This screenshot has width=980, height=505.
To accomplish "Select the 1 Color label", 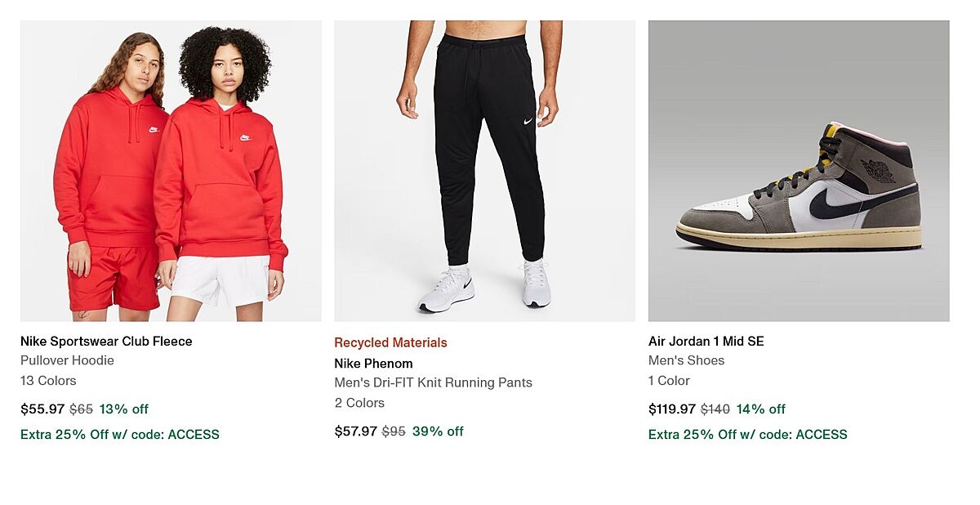I will point(669,380).
